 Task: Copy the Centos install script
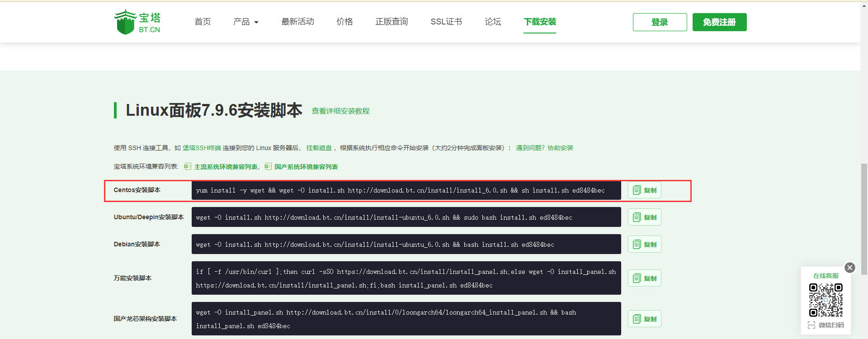pos(644,190)
